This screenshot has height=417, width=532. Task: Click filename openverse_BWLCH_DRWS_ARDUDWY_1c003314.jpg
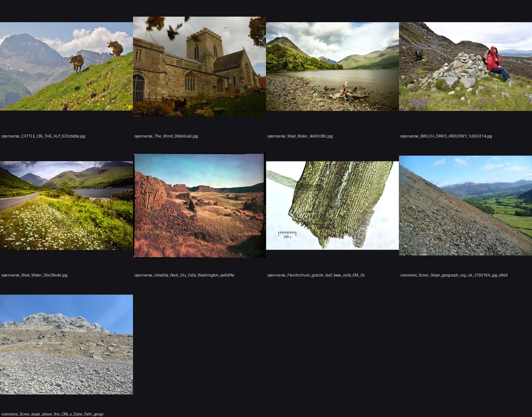point(446,136)
